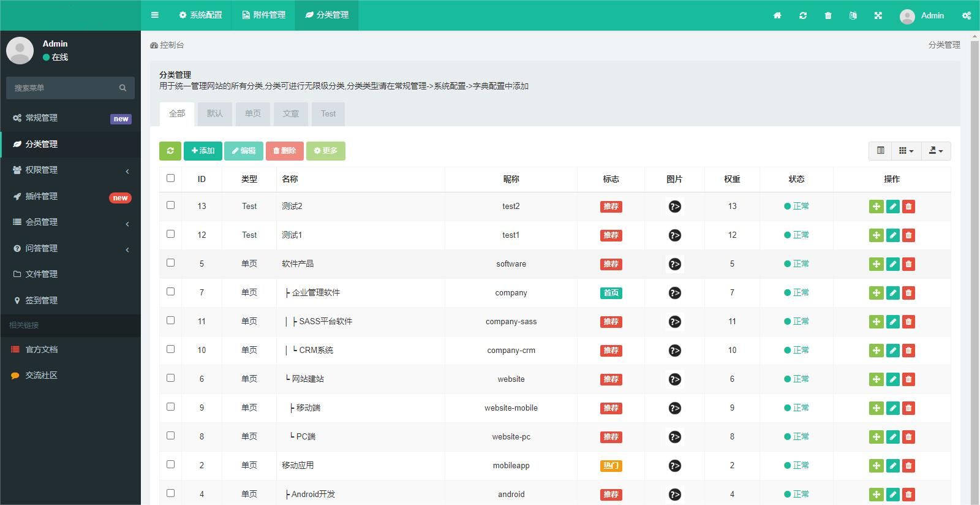Image resolution: width=980 pixels, height=505 pixels.
Task: Expand the 会员管理 sidebar menu
Action: tap(70, 222)
